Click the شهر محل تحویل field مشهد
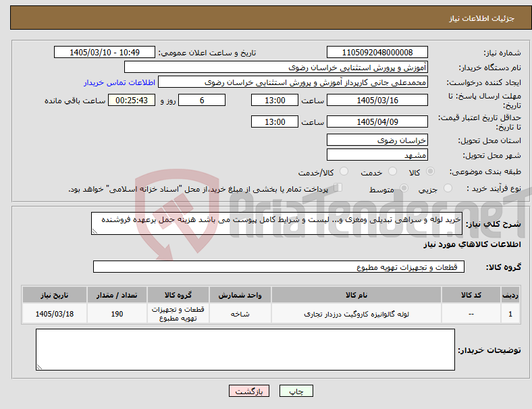 [377, 155]
